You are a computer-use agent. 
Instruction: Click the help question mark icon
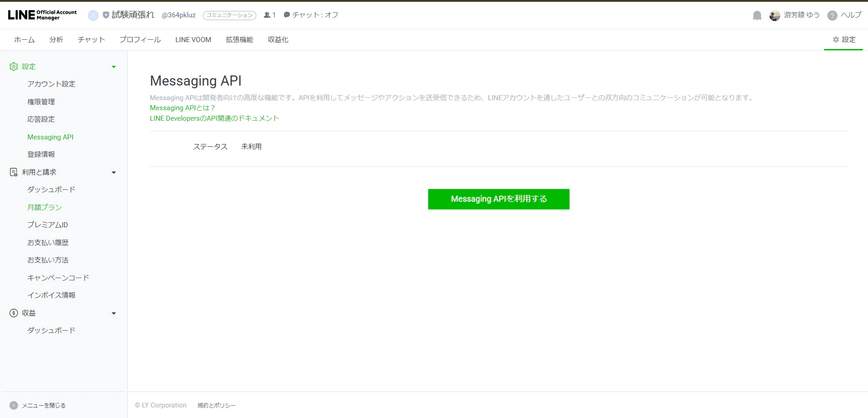(x=832, y=16)
